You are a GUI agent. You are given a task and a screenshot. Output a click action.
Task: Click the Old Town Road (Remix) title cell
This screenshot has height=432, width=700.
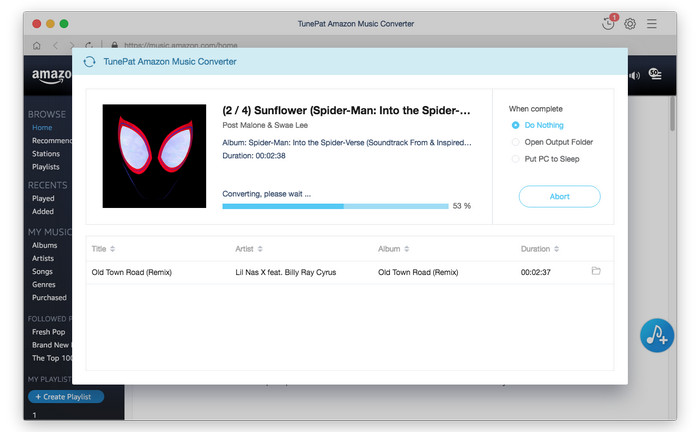pos(132,272)
